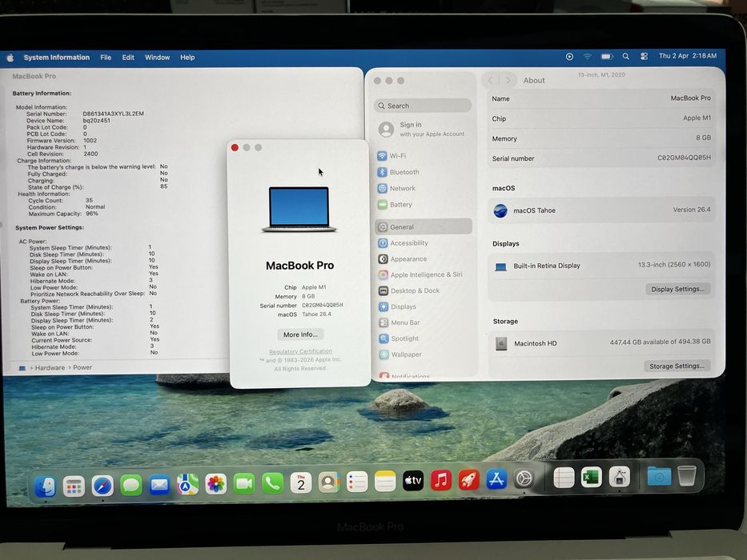Select Network in Settings sidebar
The image size is (747, 560).
click(423, 188)
